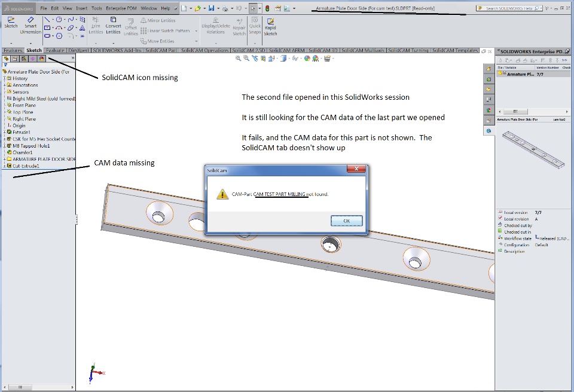Select Bright Mild Steel material item

[x=41, y=99]
